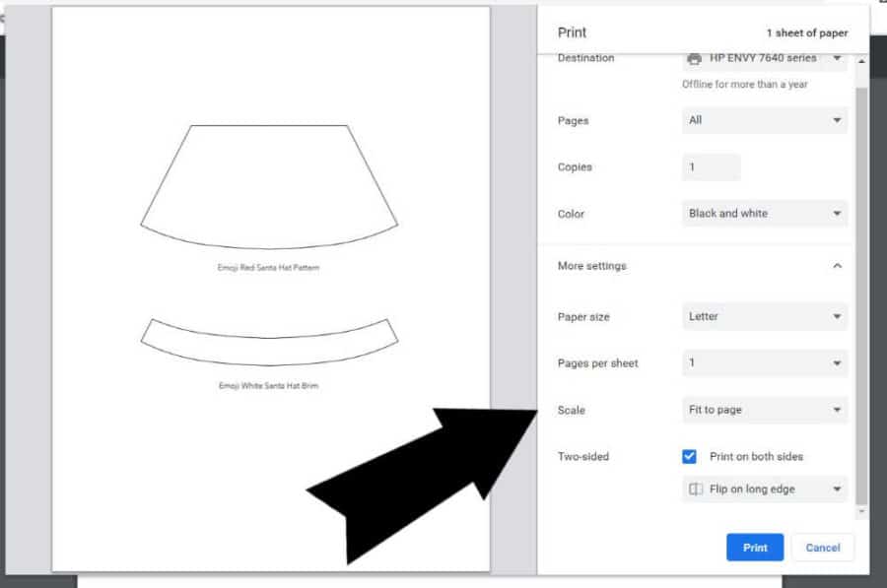Image resolution: width=887 pixels, height=588 pixels.
Task: Click the printer icon beside HP ENVY 7640
Action: point(694,58)
